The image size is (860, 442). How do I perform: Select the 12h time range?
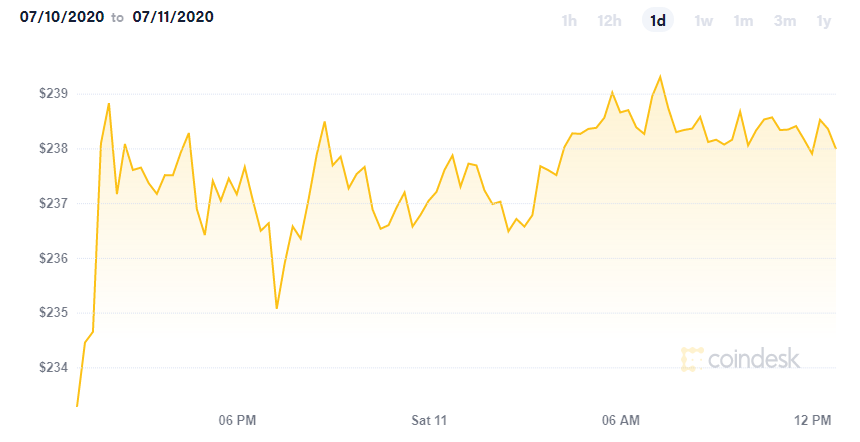[x=609, y=21]
